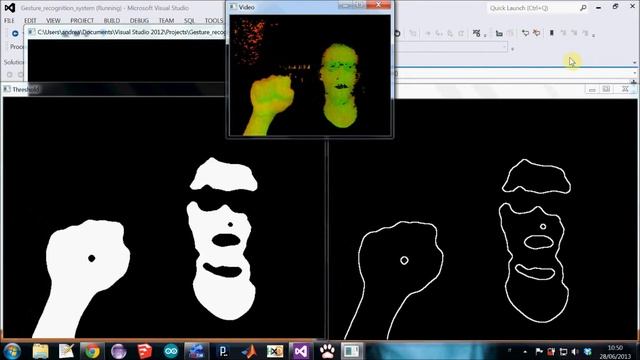Minimize the Visual Studio window
The width and height of the screenshot is (640, 360).
[598, 8]
